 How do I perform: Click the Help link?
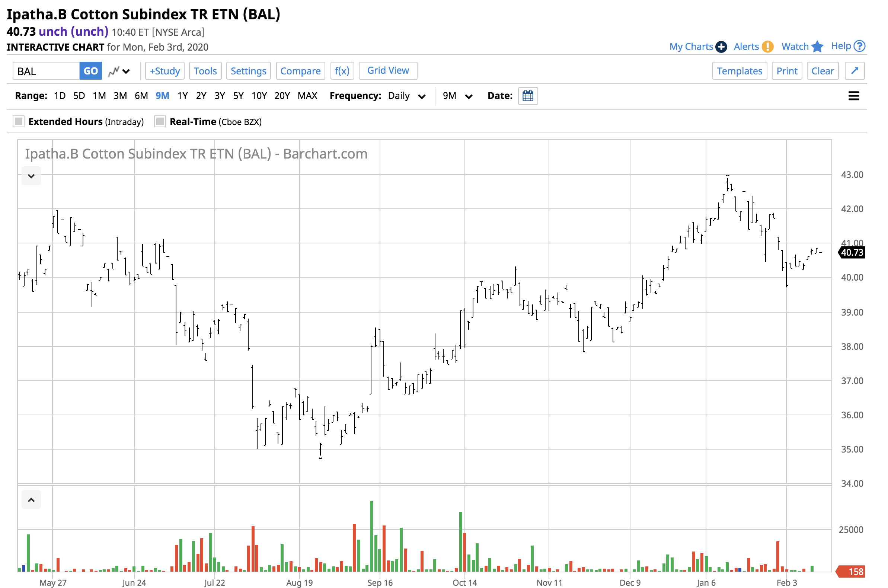click(x=841, y=46)
